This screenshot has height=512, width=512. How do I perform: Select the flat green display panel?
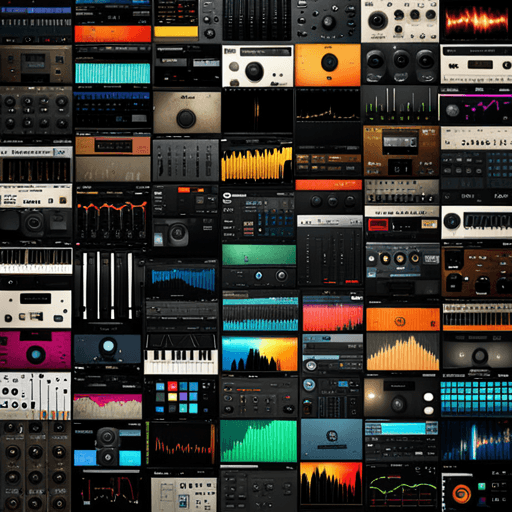coord(259,255)
